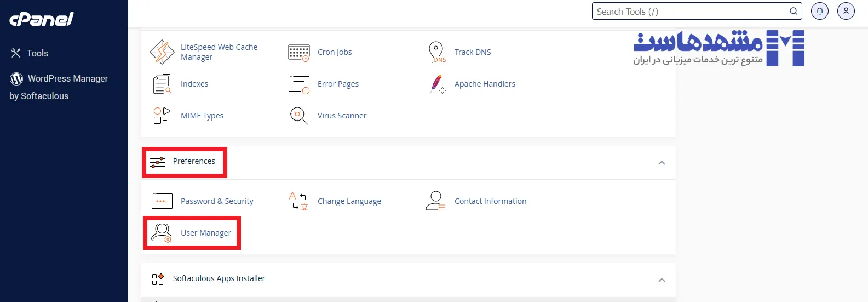
Task: Click the Apache Handlers feather icon
Action: pyautogui.click(x=437, y=84)
